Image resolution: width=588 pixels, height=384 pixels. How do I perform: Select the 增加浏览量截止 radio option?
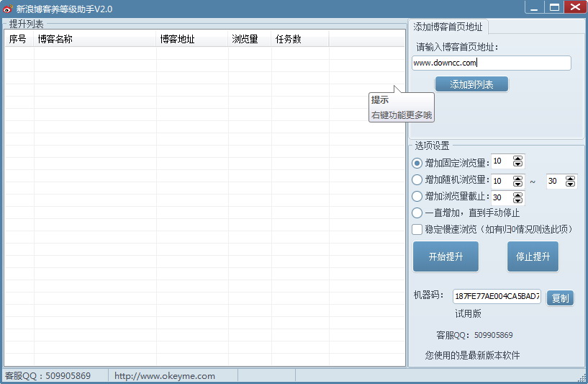point(417,196)
